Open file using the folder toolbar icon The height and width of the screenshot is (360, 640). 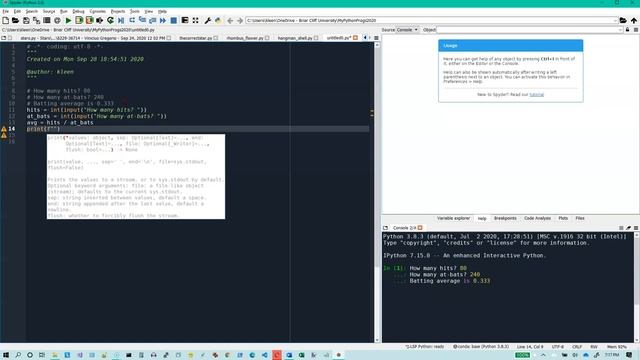[x=16, y=20]
